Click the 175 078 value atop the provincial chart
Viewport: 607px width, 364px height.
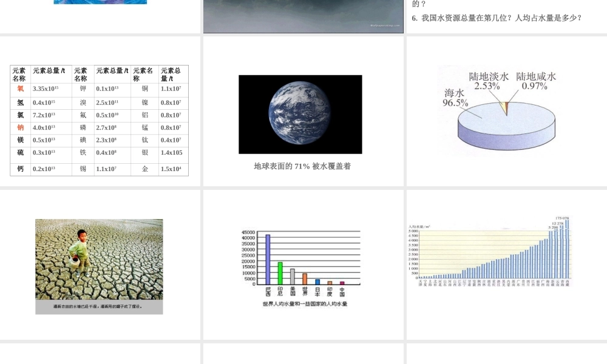[x=563, y=218]
